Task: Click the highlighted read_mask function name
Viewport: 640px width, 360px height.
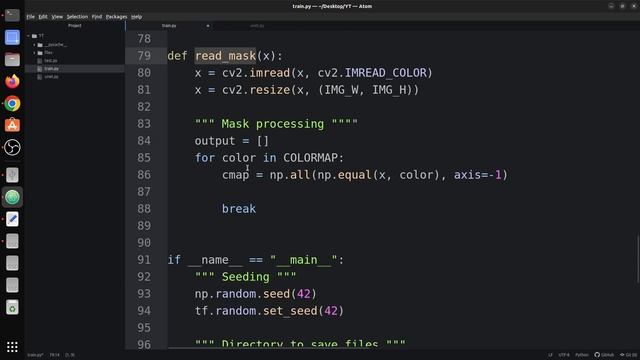Action: [225, 56]
